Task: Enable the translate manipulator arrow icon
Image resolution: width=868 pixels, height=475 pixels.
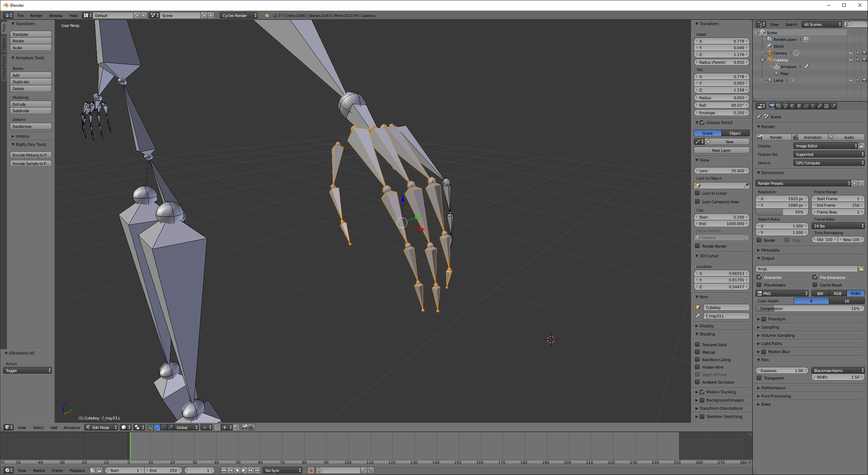Action: (157, 427)
